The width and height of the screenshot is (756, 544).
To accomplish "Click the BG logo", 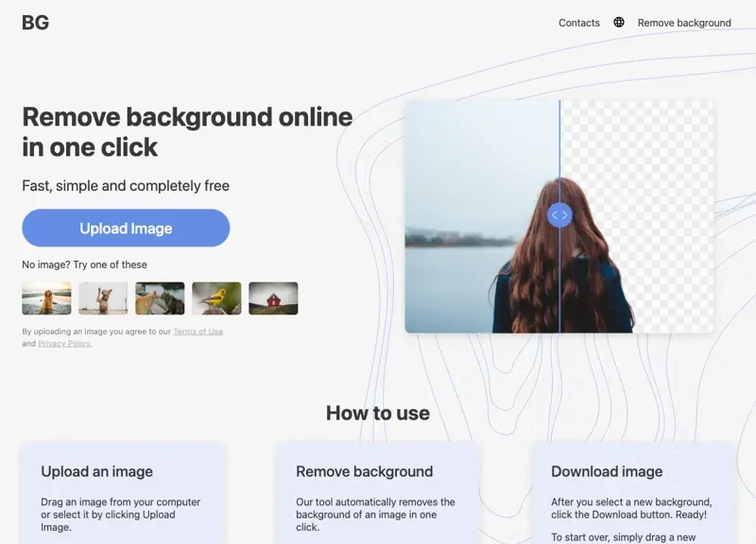I will pos(35,23).
